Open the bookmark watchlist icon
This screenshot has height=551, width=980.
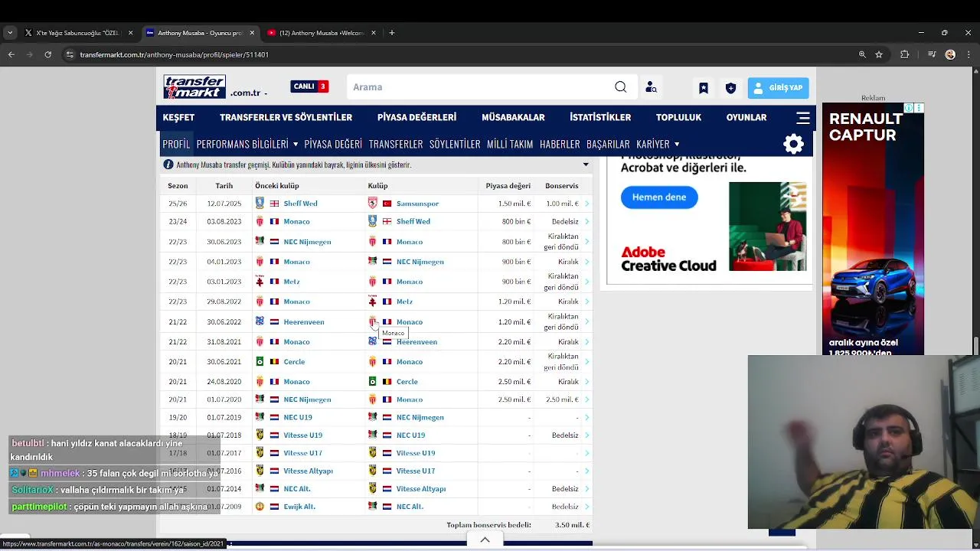click(704, 88)
